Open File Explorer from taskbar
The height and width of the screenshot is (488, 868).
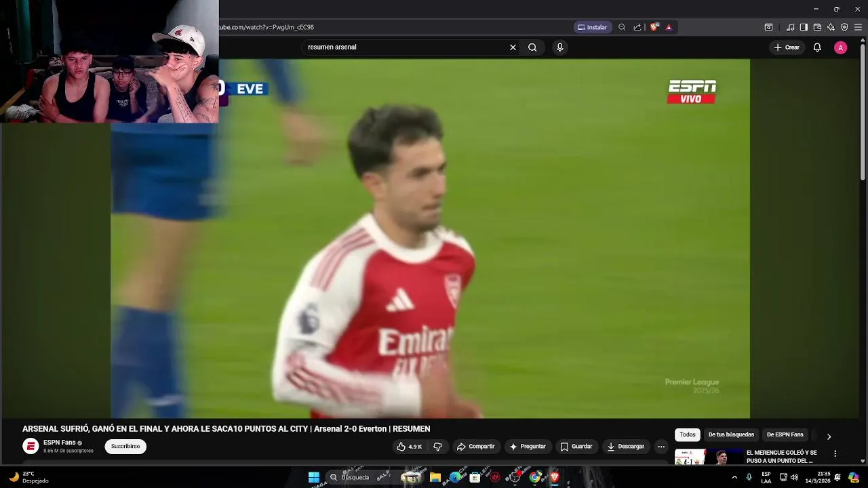435,477
